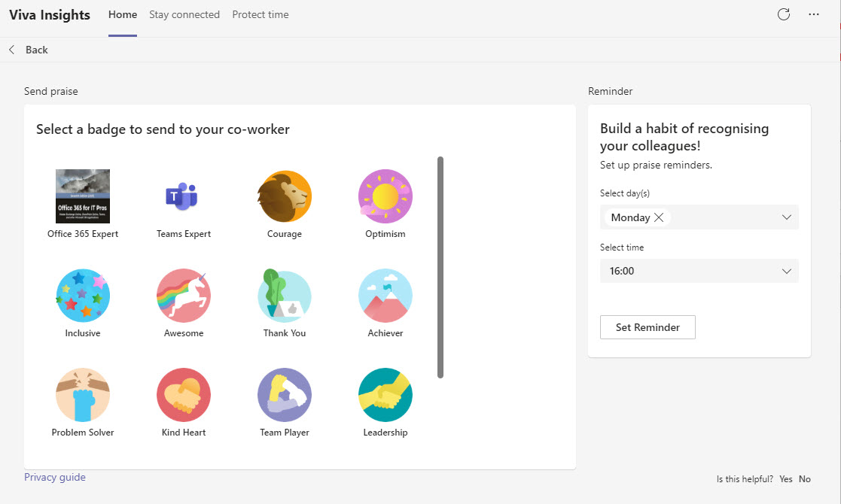Switch to the Stay connected tab
841x504 pixels.
[x=184, y=14]
